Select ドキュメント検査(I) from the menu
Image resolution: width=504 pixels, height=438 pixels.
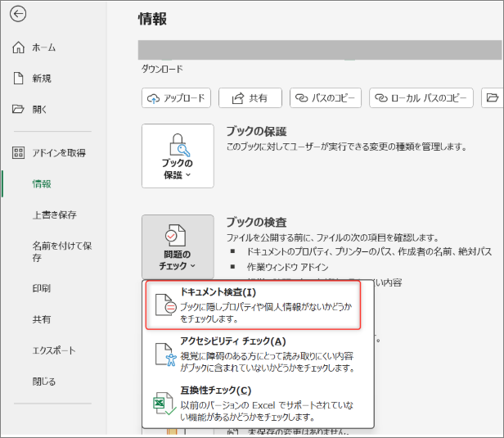click(x=254, y=305)
